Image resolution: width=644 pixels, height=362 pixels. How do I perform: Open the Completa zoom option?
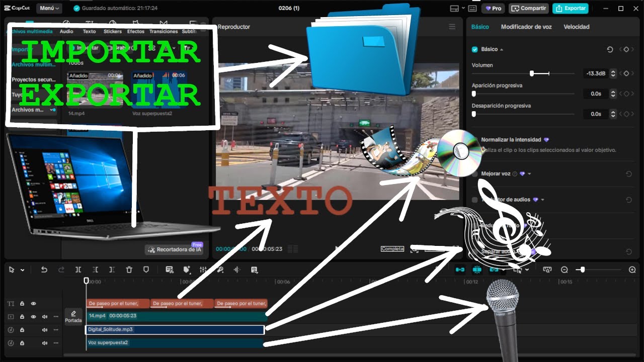point(392,249)
